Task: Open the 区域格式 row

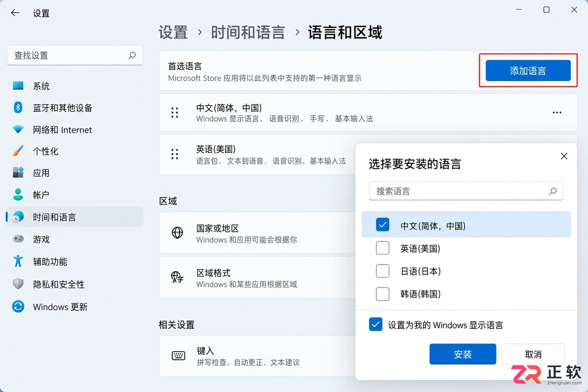Action: [x=257, y=277]
